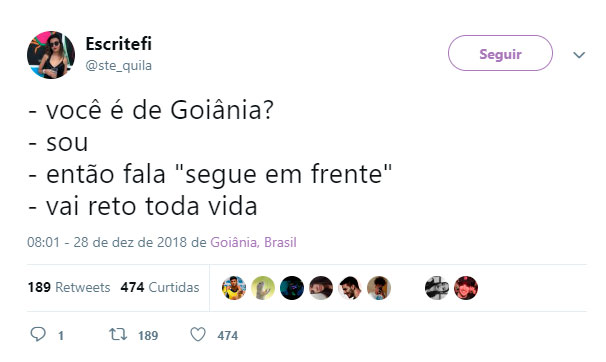Open the black-and-white liker avatar
This screenshot has width=606, height=362.
coord(437,288)
